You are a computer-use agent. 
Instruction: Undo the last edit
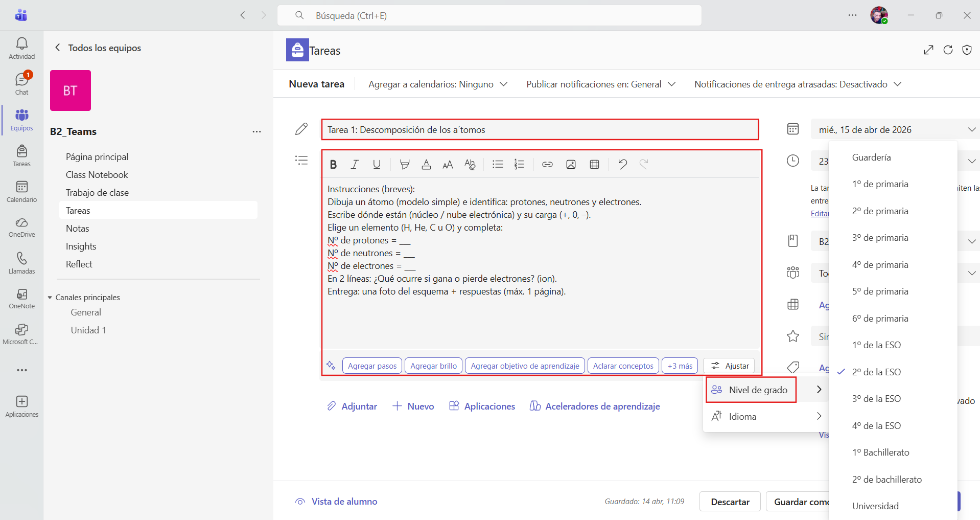(x=622, y=164)
